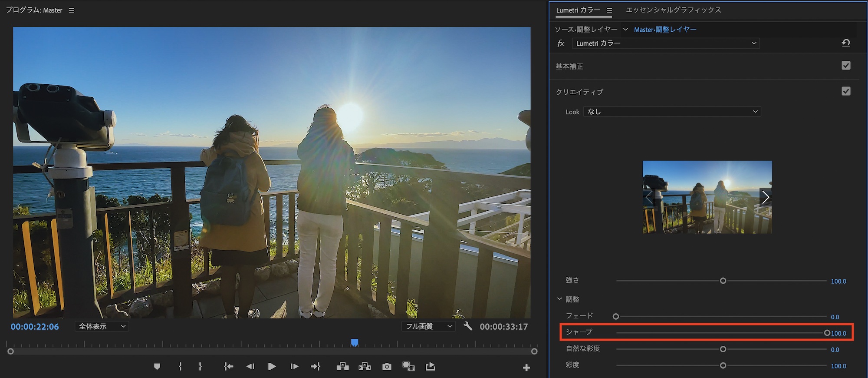Select the Master･調整レイヤー tab
The width and height of the screenshot is (868, 378).
[x=665, y=30]
